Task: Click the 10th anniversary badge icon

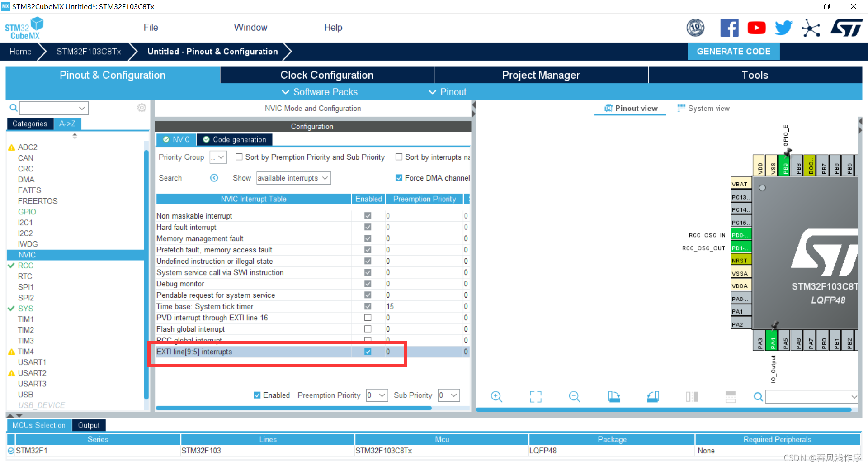Action: coord(695,28)
